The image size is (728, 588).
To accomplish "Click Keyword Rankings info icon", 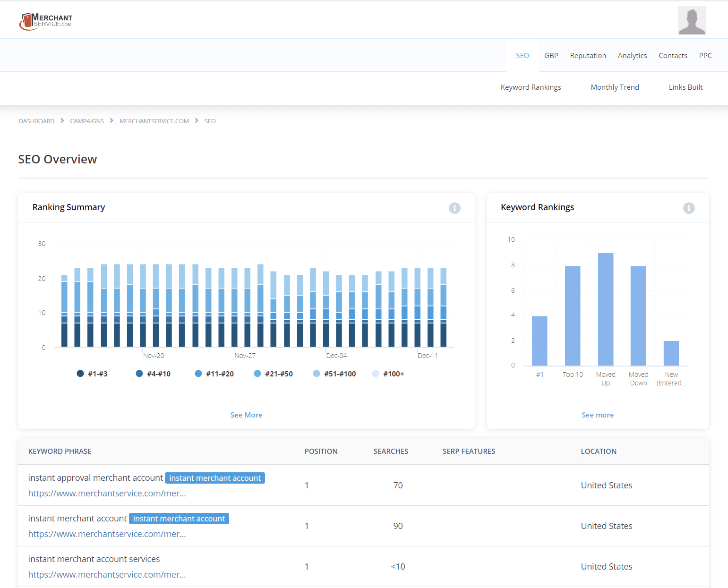I will [689, 208].
